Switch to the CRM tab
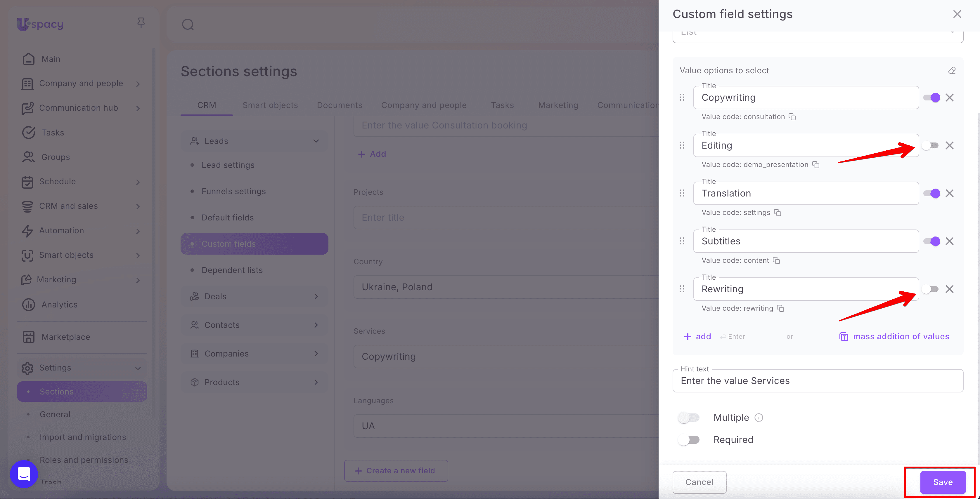Screen dimensions: 980x499 [x=207, y=105]
